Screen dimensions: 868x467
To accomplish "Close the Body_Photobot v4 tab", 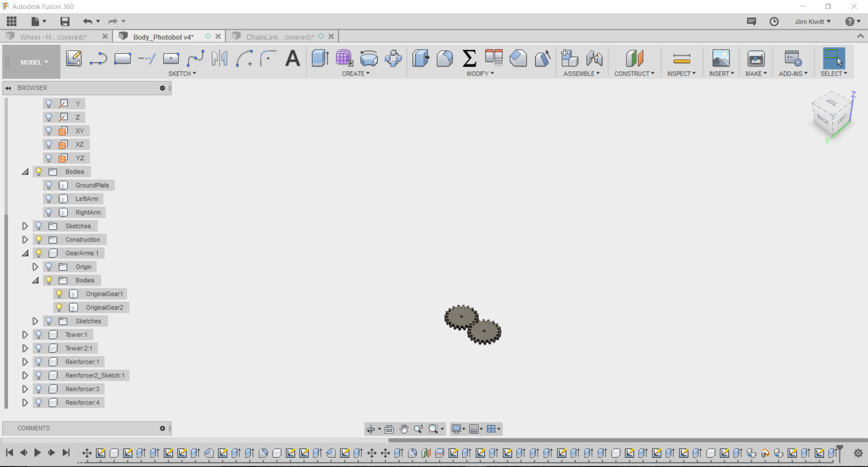I will tap(218, 36).
